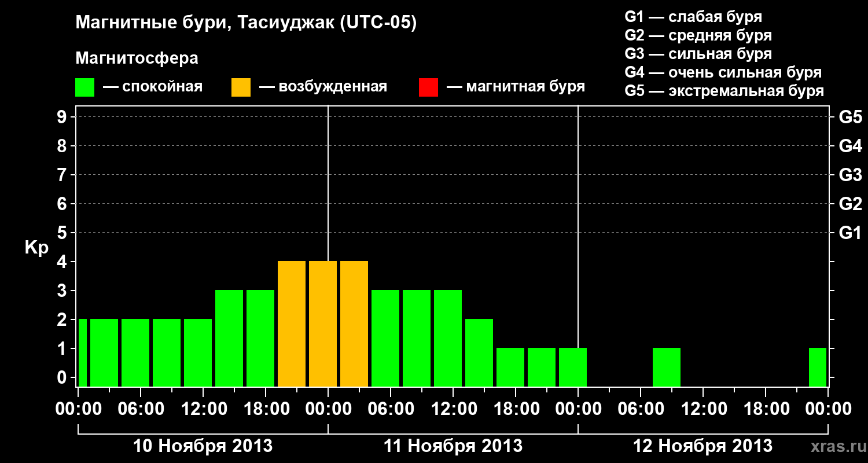Click the '12:00' tick label above 11 Ноября
868x463 pixels.
453,409
